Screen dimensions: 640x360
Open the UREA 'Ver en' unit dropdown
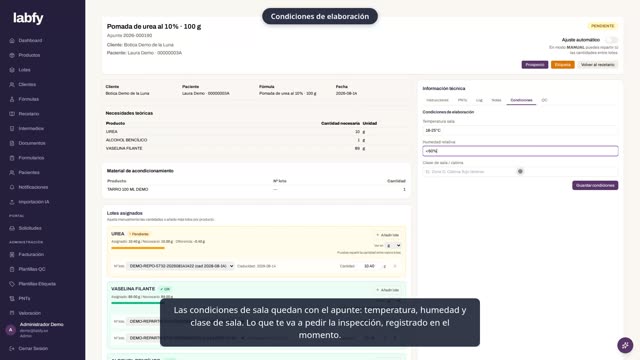tap(394, 246)
